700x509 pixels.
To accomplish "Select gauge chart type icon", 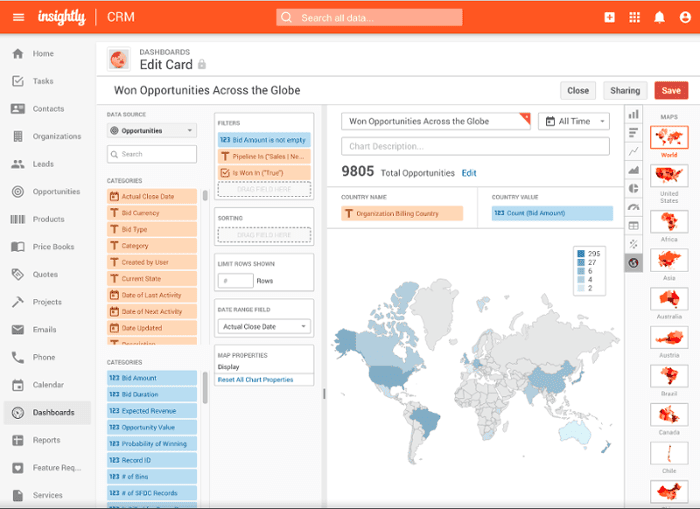I will [x=633, y=207].
